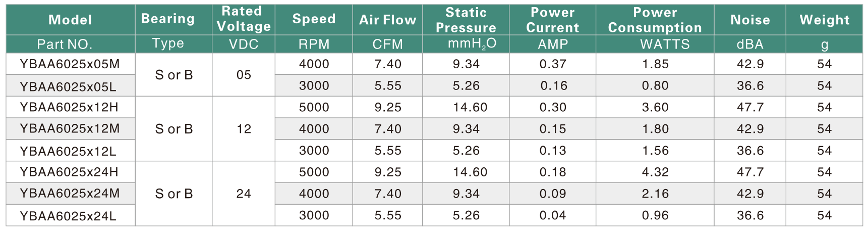Viewport: 868px width, 232px height.
Task: Select the YBAA6025x05L part number
Action: [70, 86]
